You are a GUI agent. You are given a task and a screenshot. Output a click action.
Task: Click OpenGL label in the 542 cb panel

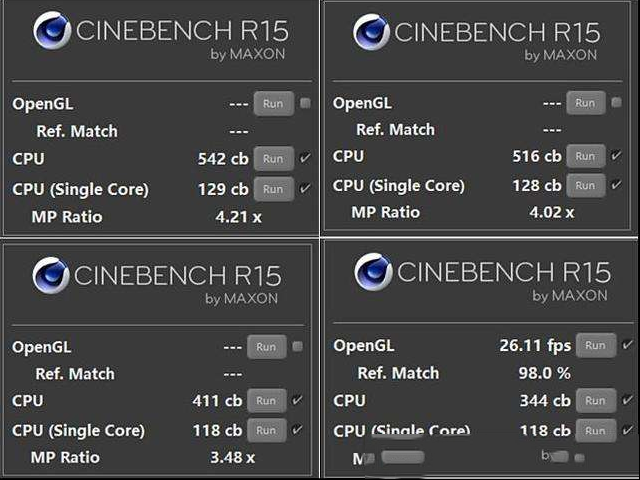[x=43, y=104]
